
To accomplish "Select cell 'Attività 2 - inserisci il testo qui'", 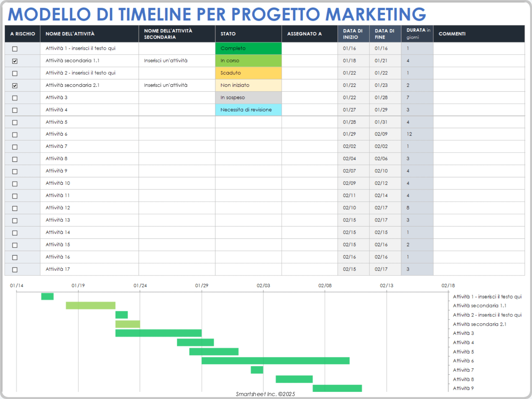I will (x=89, y=73).
